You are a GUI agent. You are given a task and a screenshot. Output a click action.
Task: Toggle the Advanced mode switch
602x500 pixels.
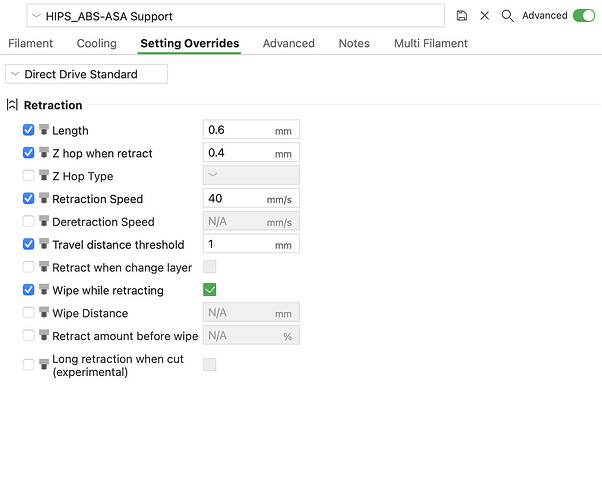(x=584, y=16)
